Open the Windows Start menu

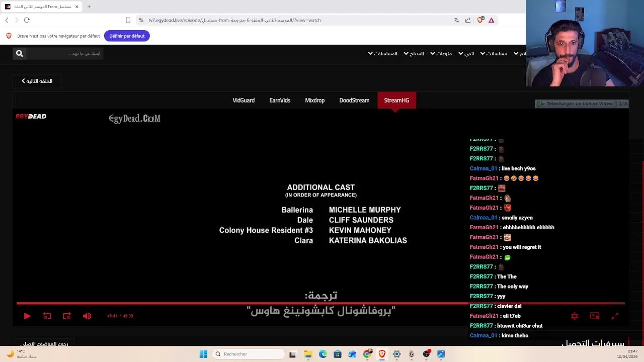coord(203,354)
